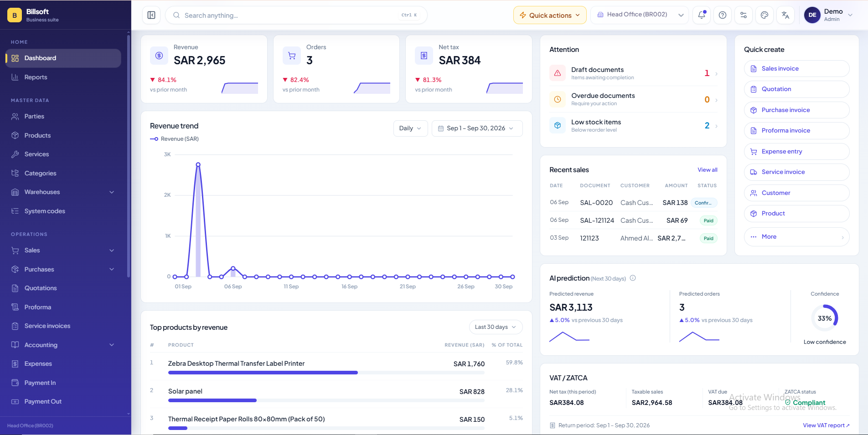Open the display settings sliders icon
Screen dimensions: 868x435
744,15
